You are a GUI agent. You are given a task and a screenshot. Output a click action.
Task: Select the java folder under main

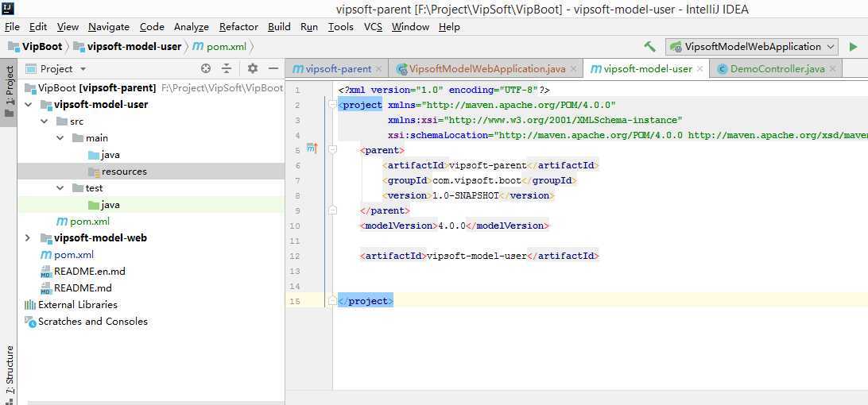(x=104, y=155)
